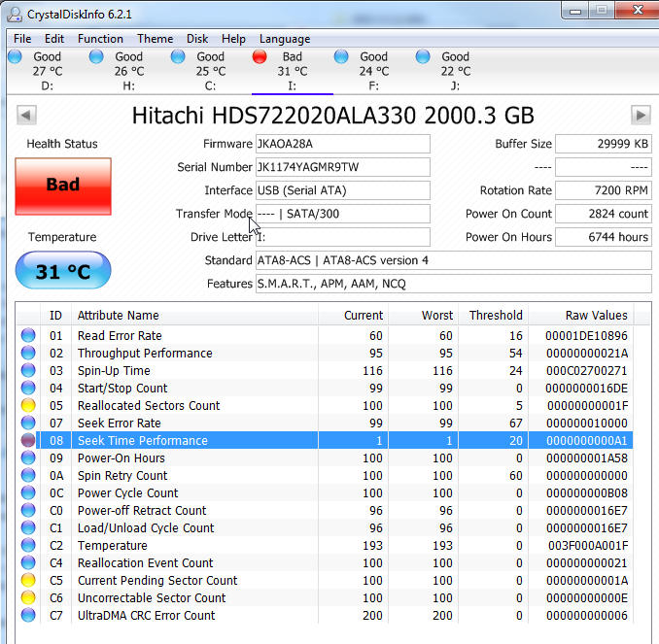
Task: Go to previous disk with left arrow
Action: tap(26, 116)
